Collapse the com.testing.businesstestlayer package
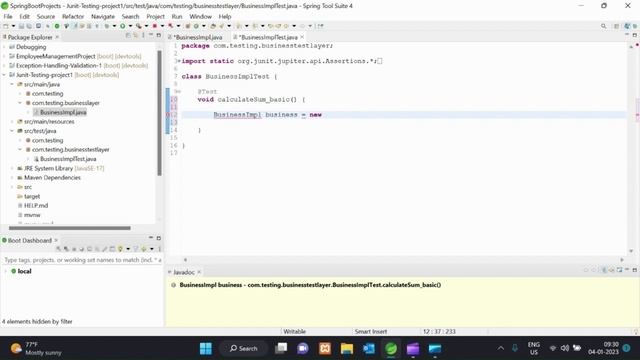 click(x=20, y=150)
